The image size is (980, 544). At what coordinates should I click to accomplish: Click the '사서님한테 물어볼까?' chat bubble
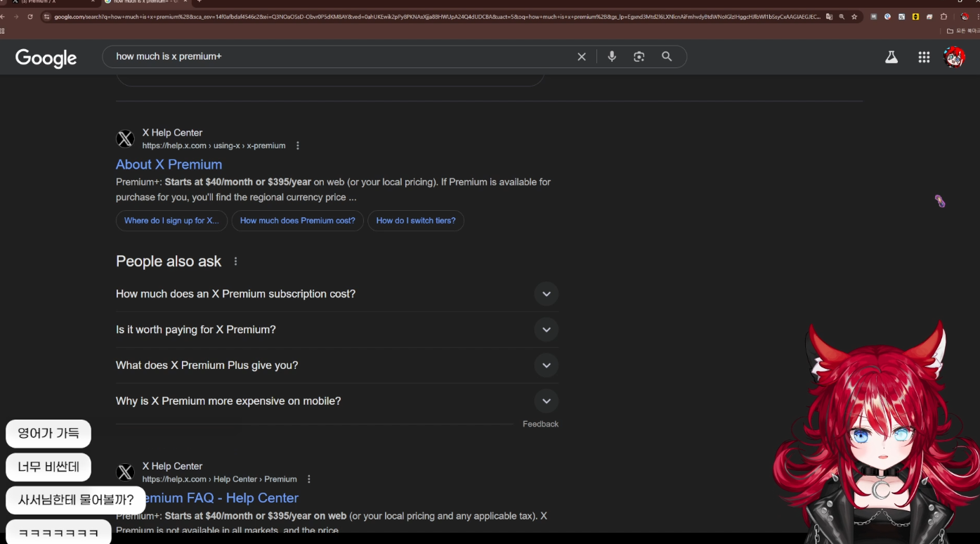(x=76, y=500)
